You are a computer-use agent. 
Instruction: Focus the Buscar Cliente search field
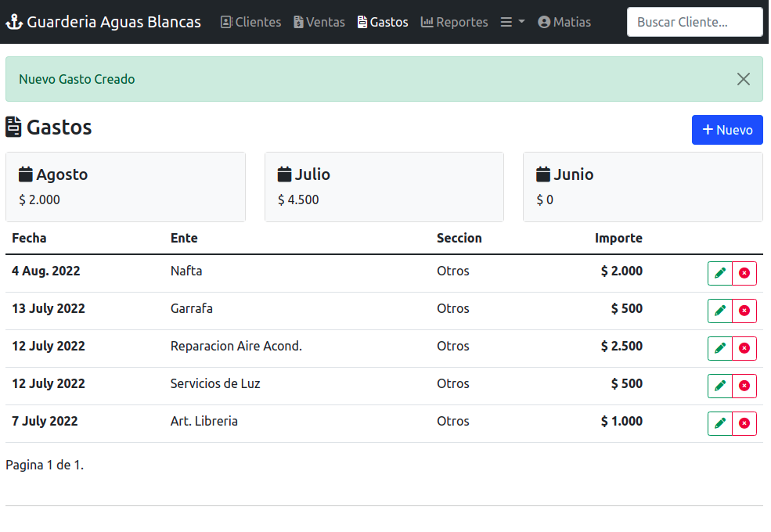tap(694, 22)
